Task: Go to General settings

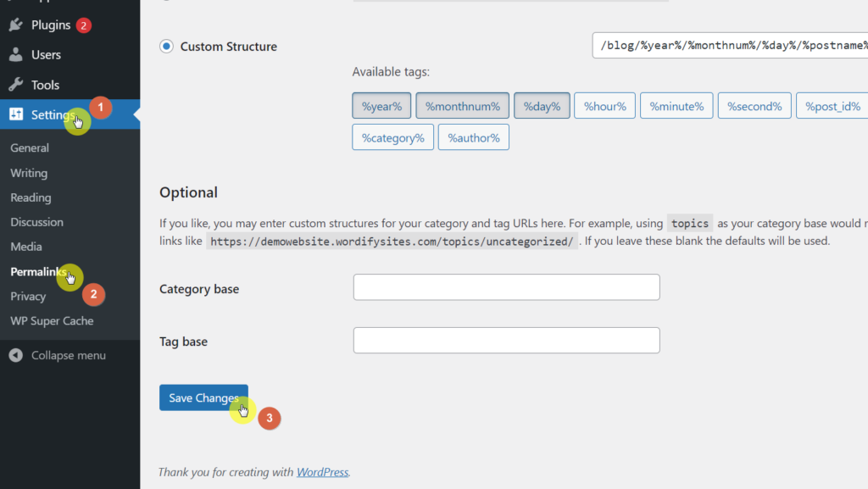Action: click(30, 147)
